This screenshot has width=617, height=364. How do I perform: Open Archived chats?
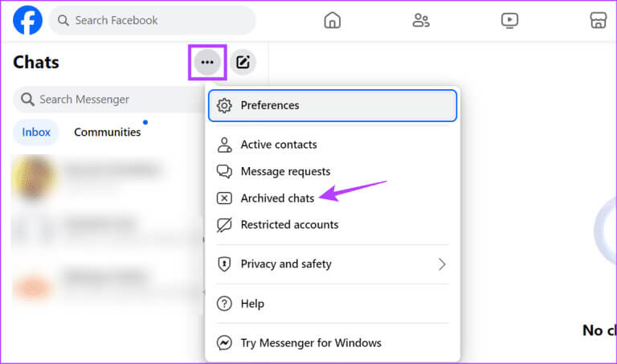(x=333, y=198)
